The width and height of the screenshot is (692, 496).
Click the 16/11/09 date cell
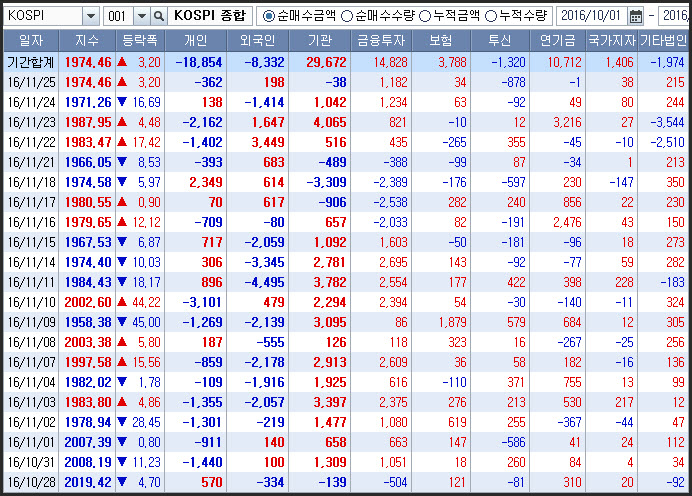(x=32, y=322)
